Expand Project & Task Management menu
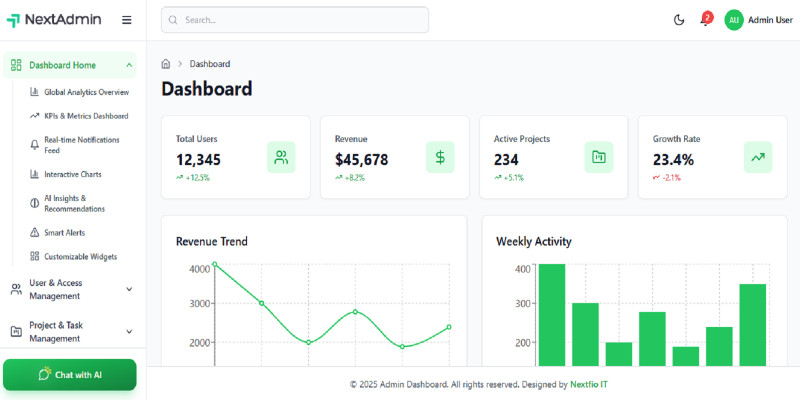 [129, 331]
